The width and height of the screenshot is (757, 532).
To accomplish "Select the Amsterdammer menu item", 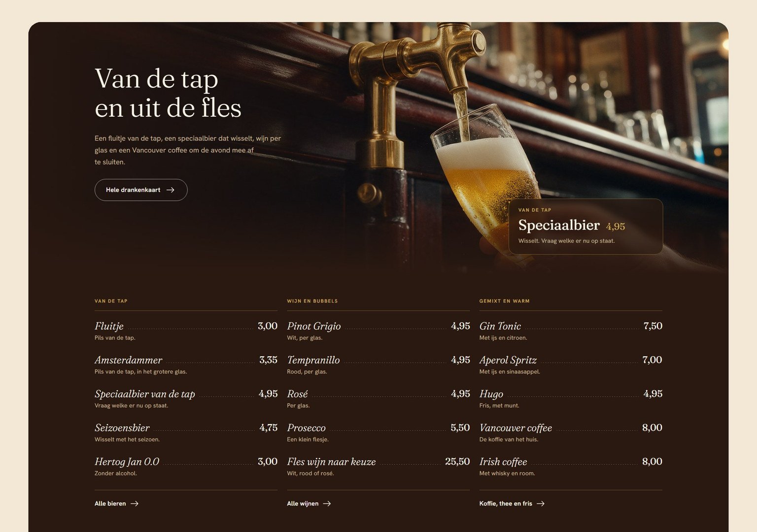I will click(186, 366).
